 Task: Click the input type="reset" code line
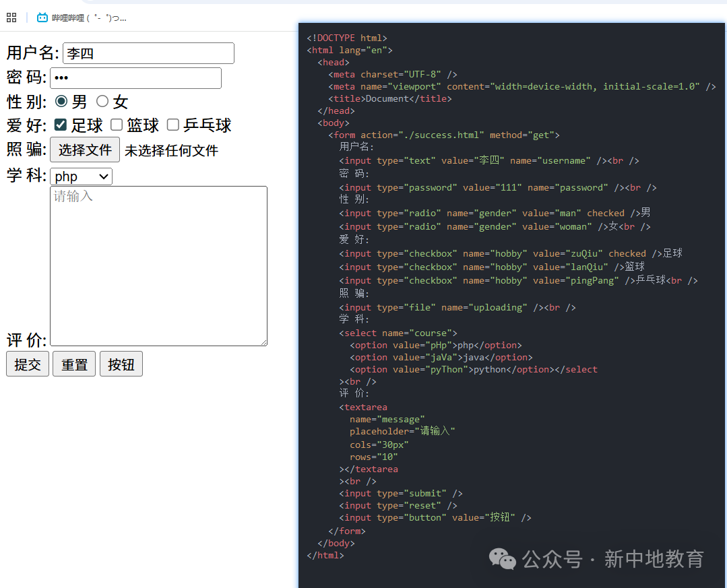(398, 506)
